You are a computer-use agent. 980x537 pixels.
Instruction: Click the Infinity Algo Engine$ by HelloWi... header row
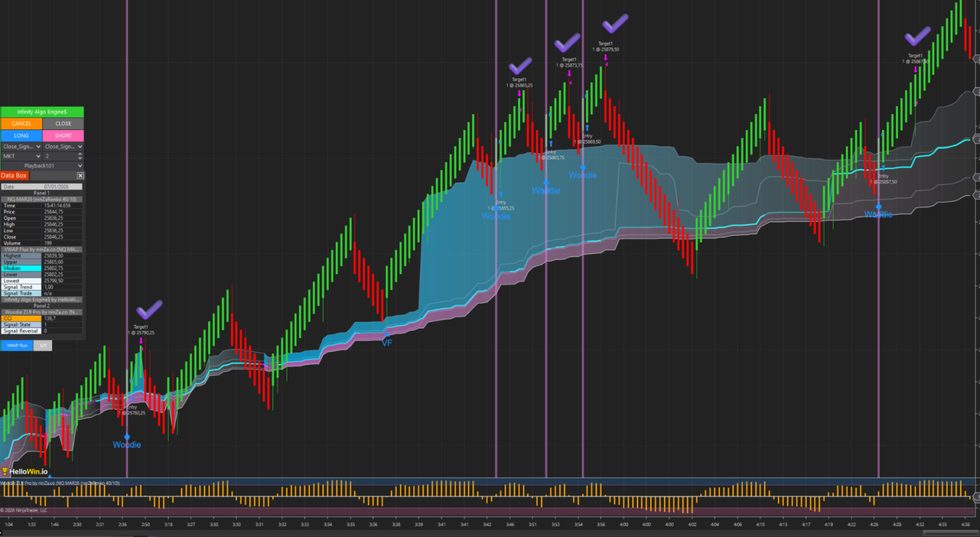42,300
